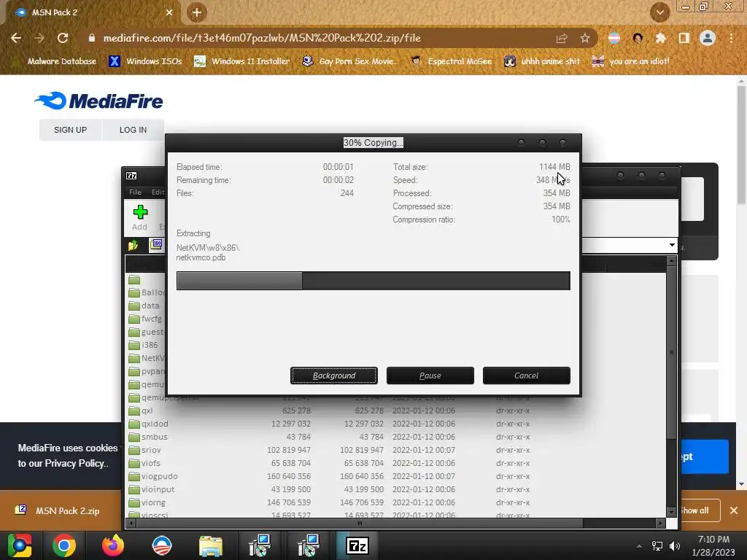Click the LOG IN button on MediaFire

point(133,130)
